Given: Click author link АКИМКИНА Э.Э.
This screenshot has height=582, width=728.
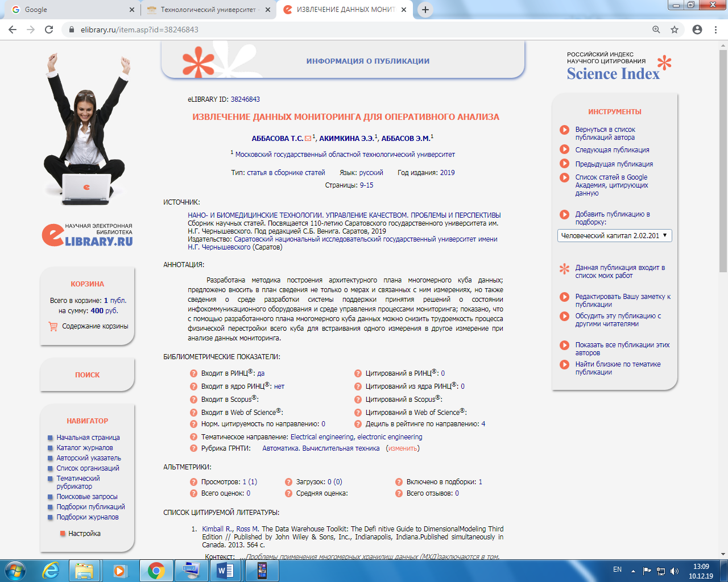Looking at the screenshot, I should [x=346, y=138].
